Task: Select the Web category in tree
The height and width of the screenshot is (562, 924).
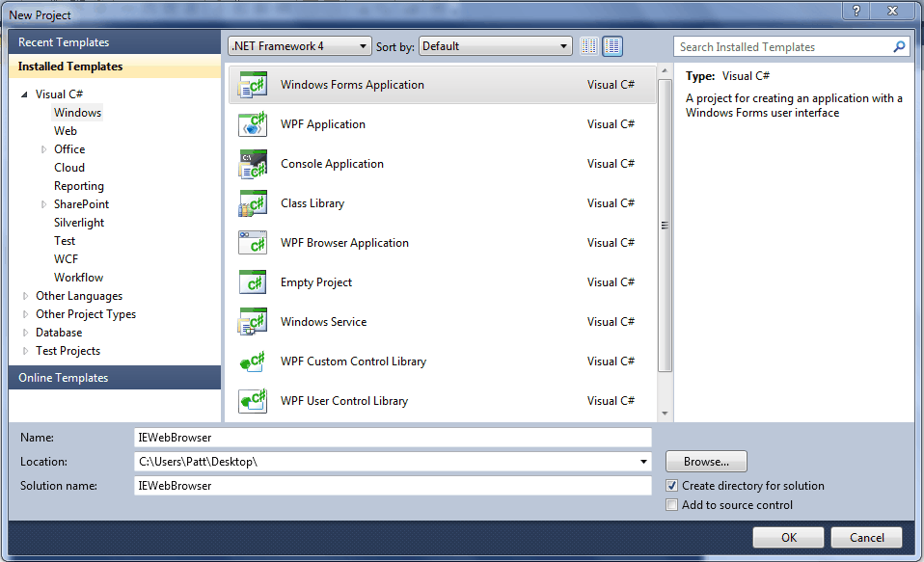Action: point(66,131)
